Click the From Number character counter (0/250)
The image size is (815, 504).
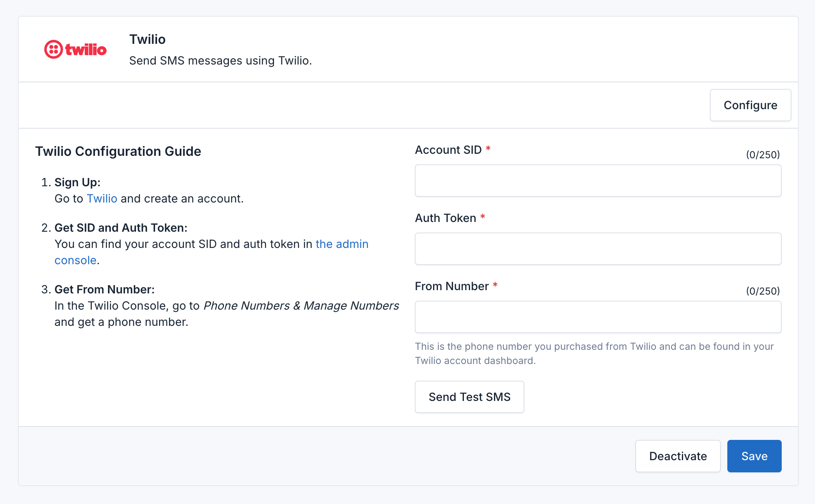point(763,291)
